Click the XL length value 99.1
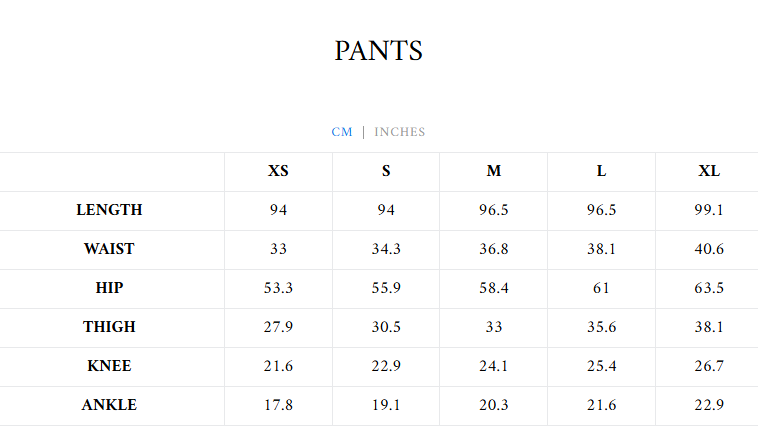 click(709, 210)
